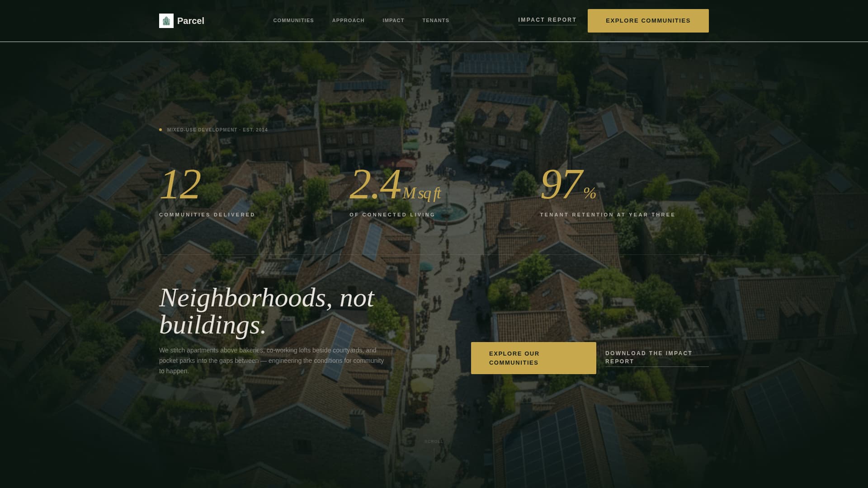868x488 pixels.
Task: Select TENANTS in the top navigation
Action: click(435, 20)
